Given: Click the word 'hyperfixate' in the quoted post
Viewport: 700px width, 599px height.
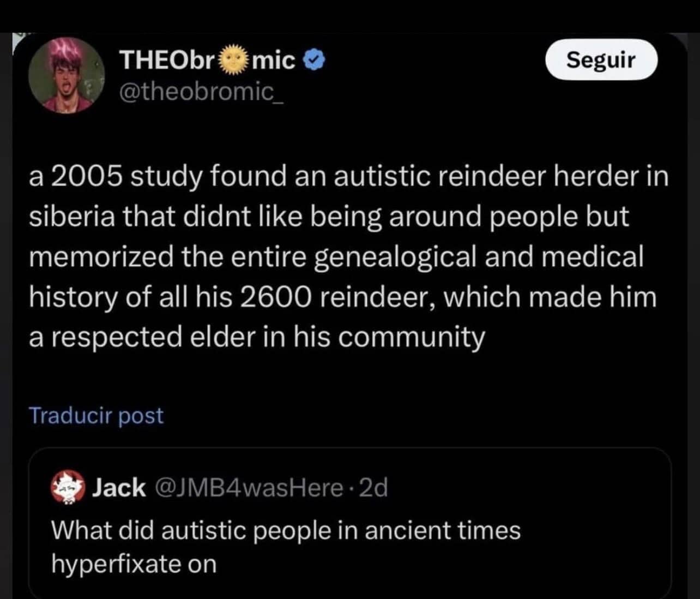Looking at the screenshot, I should click(x=116, y=564).
